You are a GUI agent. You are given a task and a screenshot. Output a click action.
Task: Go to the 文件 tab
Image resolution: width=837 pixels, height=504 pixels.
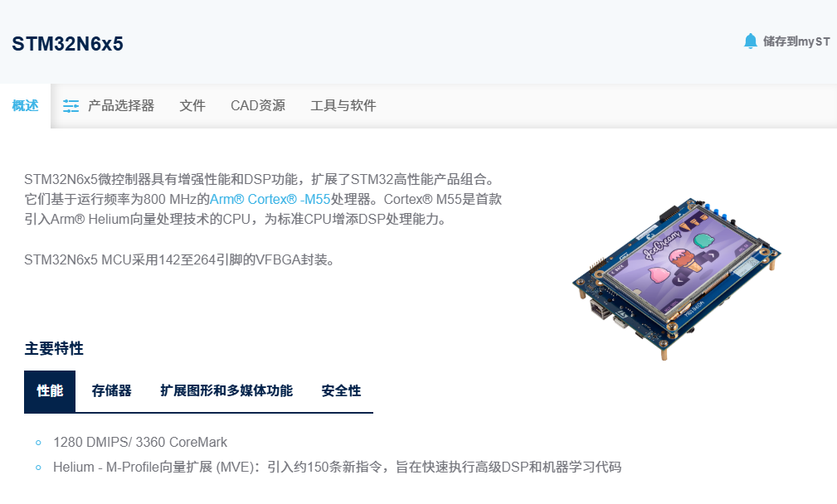click(x=192, y=105)
